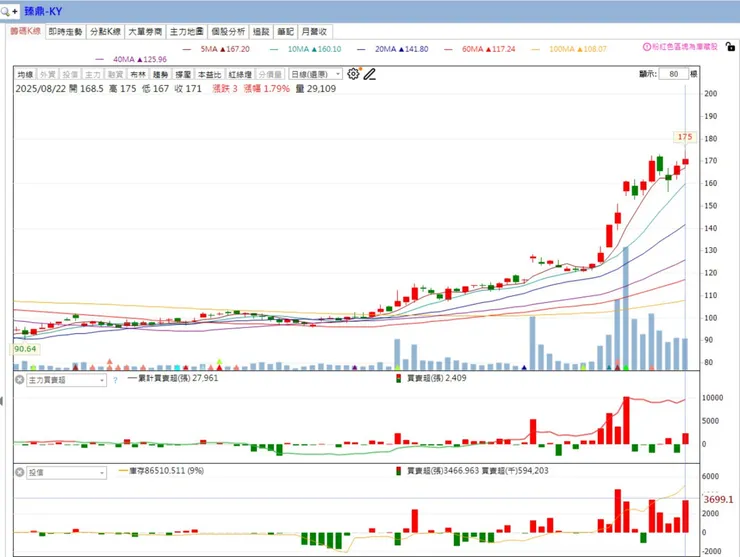
Task: Click the pink info circle icon
Action: point(647,47)
